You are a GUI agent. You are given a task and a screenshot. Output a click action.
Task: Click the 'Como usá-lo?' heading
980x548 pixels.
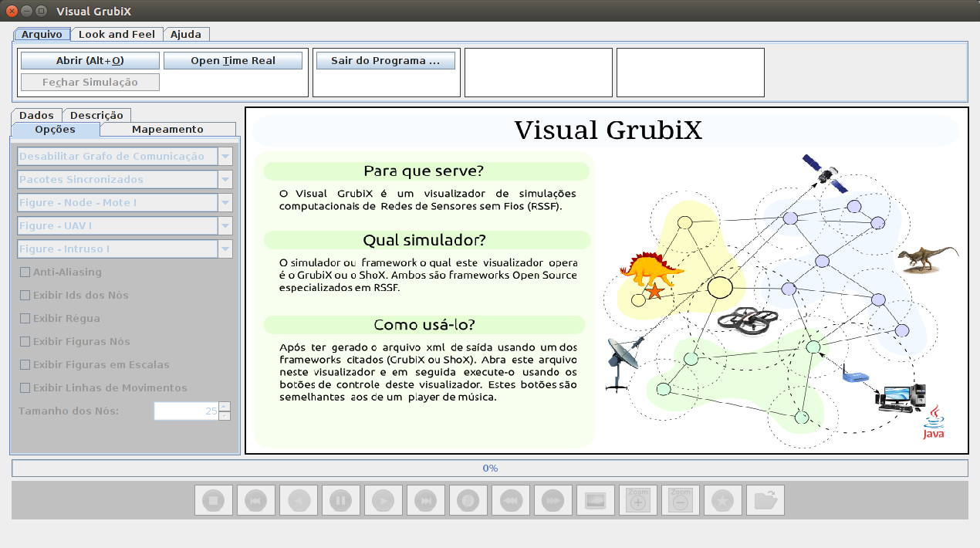coord(425,324)
